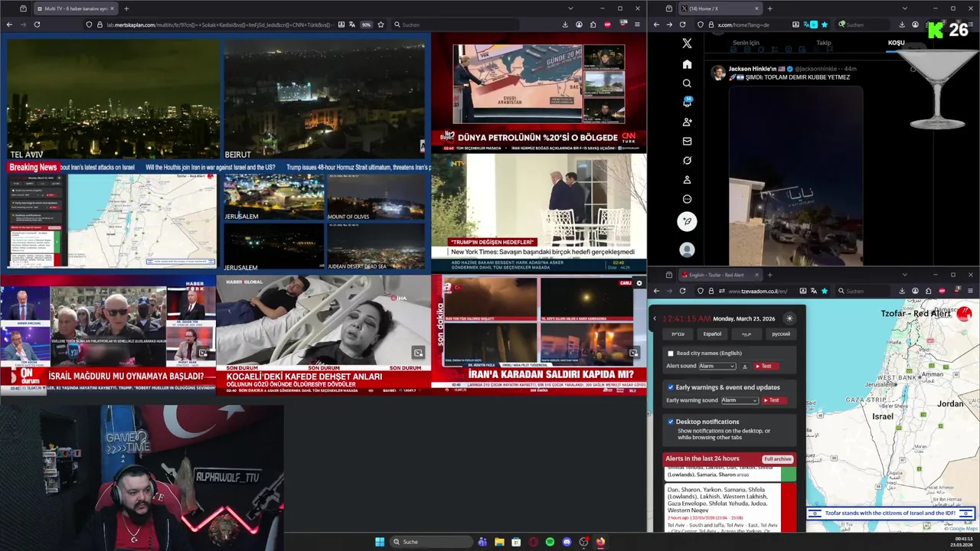Click the CNN Türk stream tile
The image size is (980, 551).
(538, 93)
